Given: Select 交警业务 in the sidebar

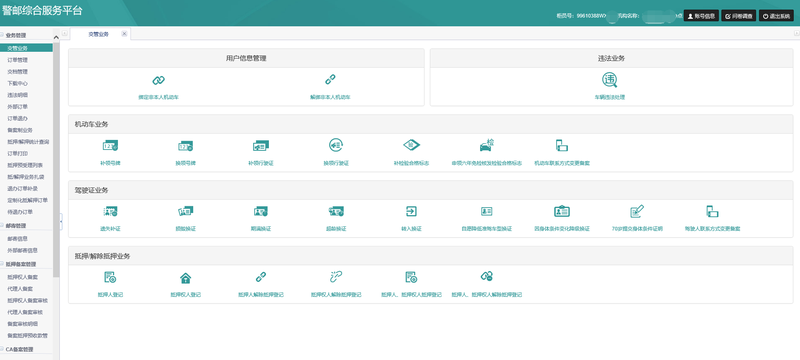Looking at the screenshot, I should [27, 48].
